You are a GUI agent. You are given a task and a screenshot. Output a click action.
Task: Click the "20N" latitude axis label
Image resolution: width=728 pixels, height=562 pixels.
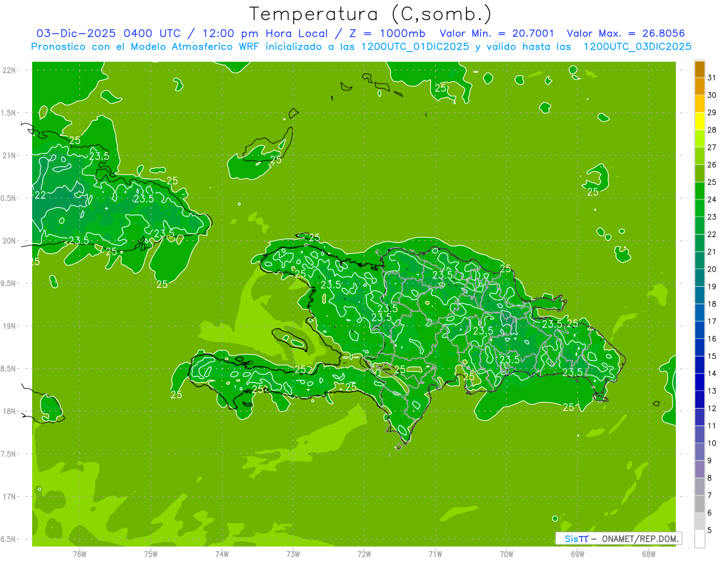(x=10, y=241)
